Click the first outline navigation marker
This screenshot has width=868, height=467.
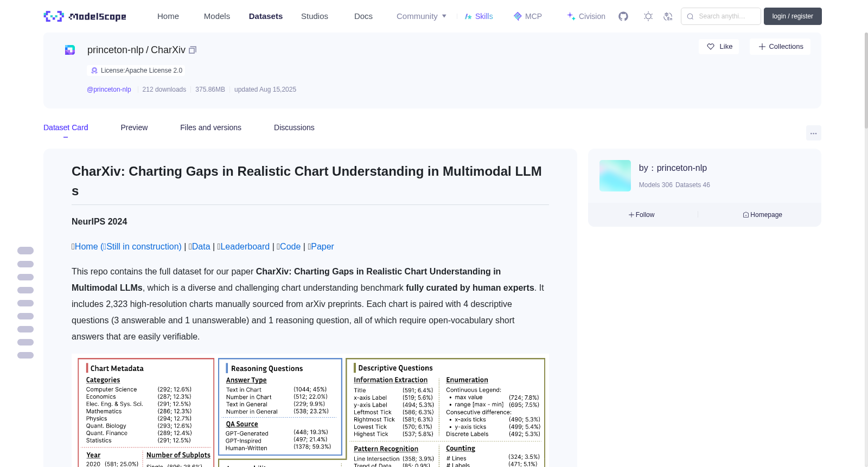(x=25, y=251)
